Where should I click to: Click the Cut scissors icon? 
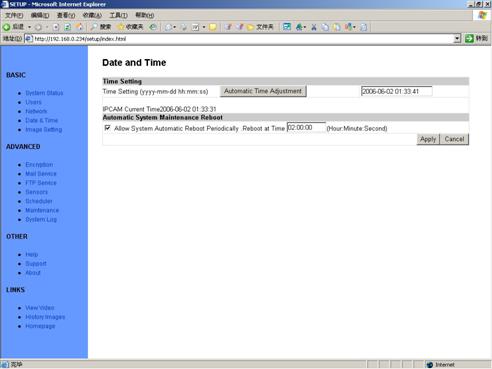click(x=313, y=27)
